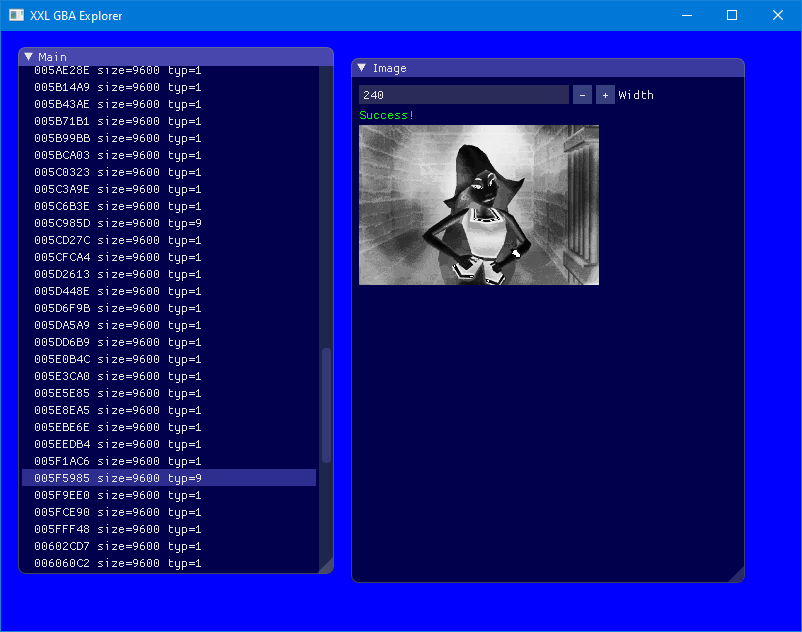Select entry 005C985D typ=9
Image resolution: width=802 pixels, height=632 pixels.
coord(169,223)
